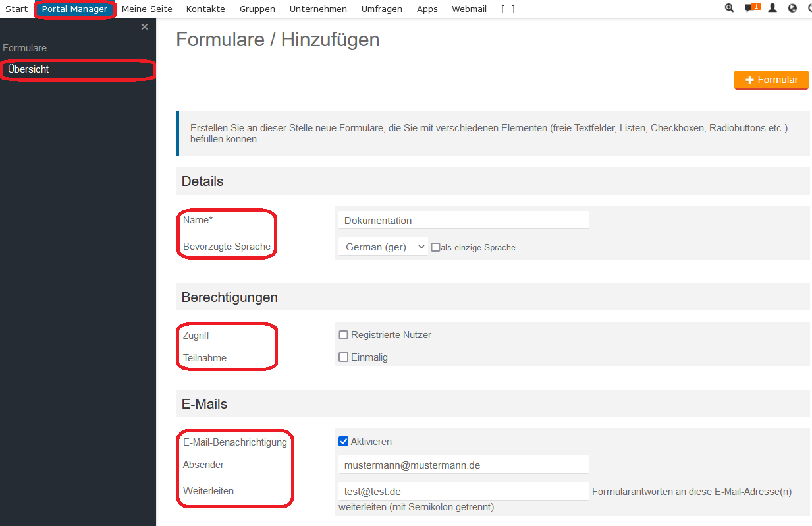The image size is (812, 526).
Task: Click the E-Mail-Benachrichtigung label
Action: pos(235,442)
